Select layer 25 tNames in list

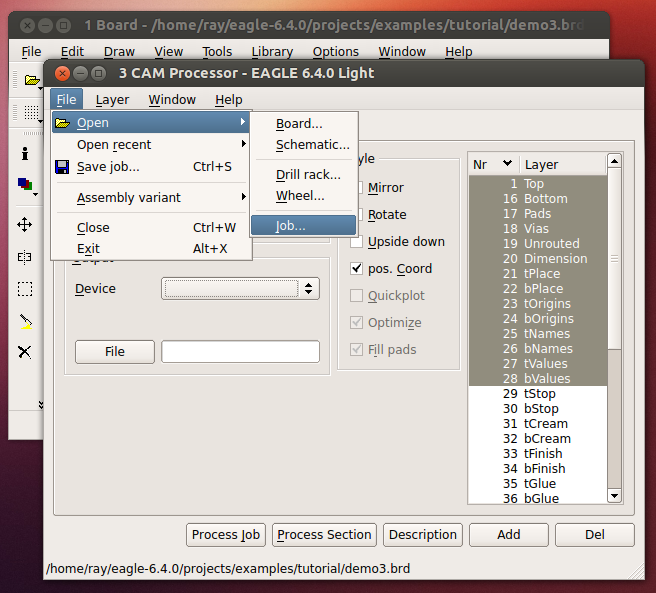point(538,333)
